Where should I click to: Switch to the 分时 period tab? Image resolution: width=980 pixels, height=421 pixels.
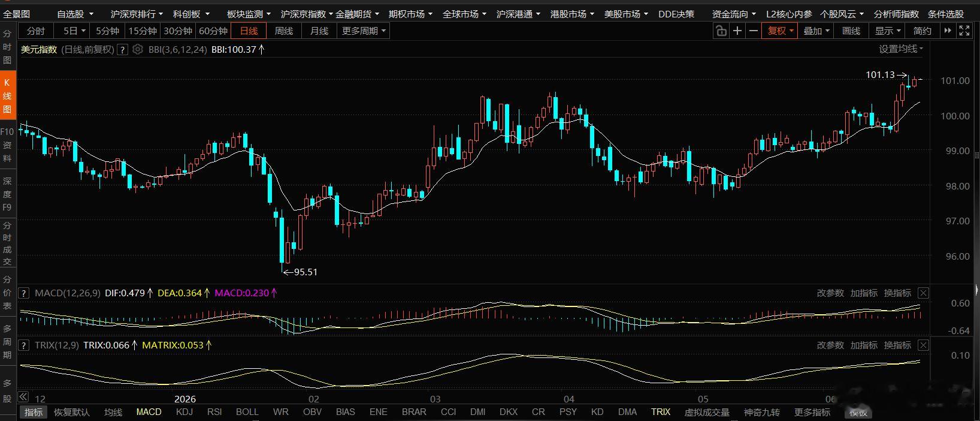coord(36,31)
